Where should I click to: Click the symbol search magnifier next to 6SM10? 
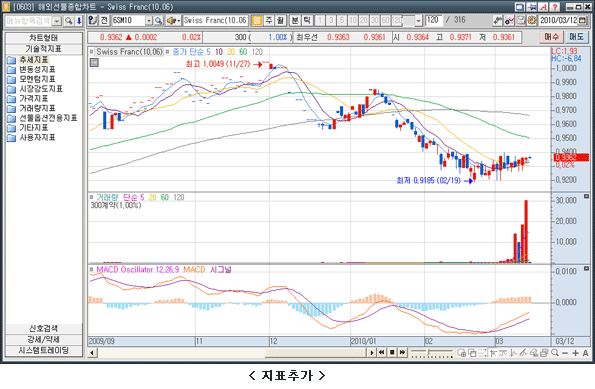[158, 20]
